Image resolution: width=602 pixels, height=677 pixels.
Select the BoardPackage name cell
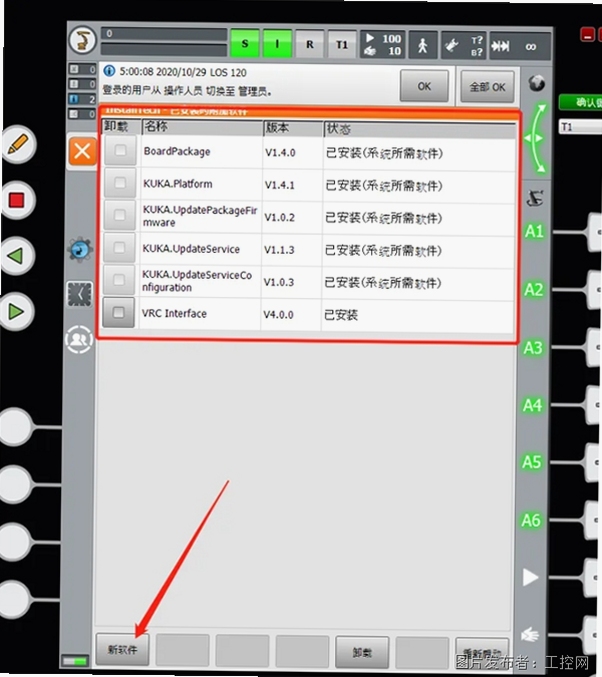(x=200, y=152)
